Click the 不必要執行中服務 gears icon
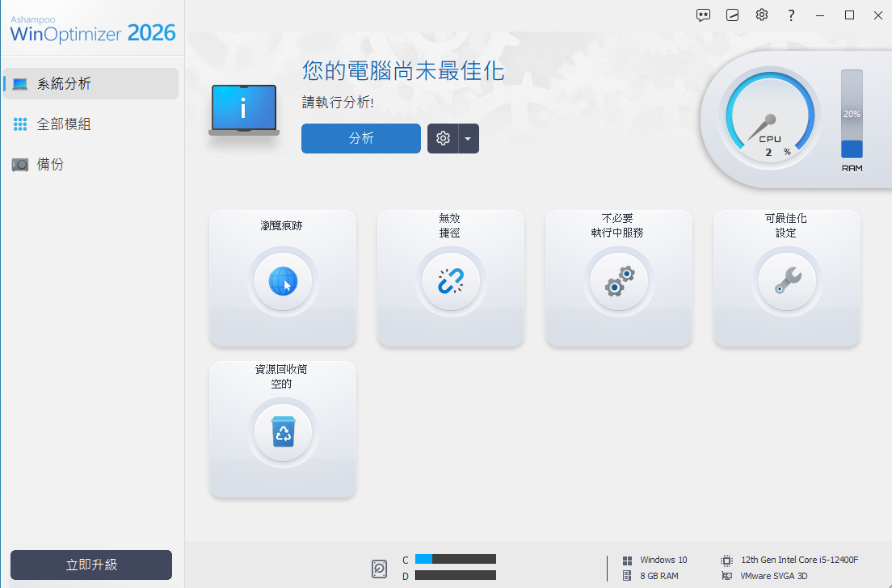Viewport: 892px width, 588px height. [619, 282]
